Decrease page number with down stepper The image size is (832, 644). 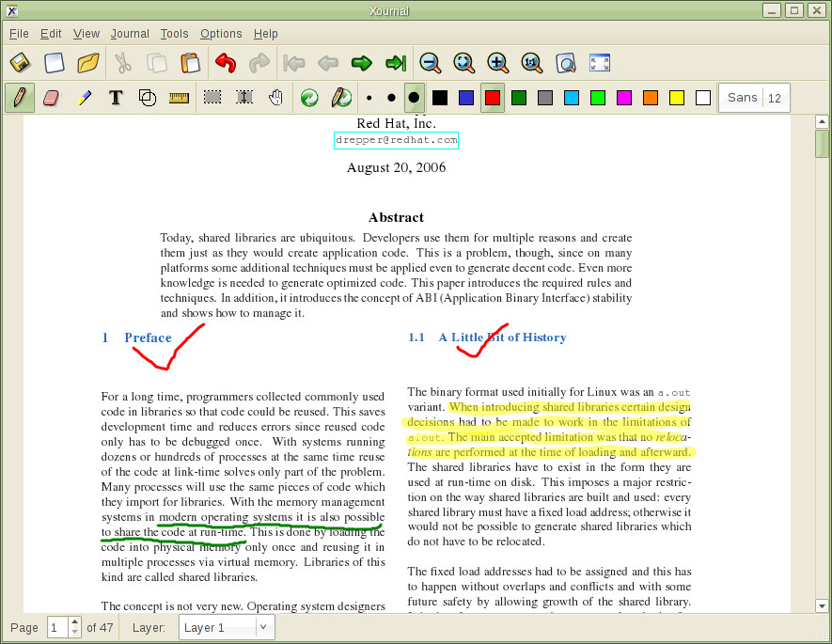point(75,633)
